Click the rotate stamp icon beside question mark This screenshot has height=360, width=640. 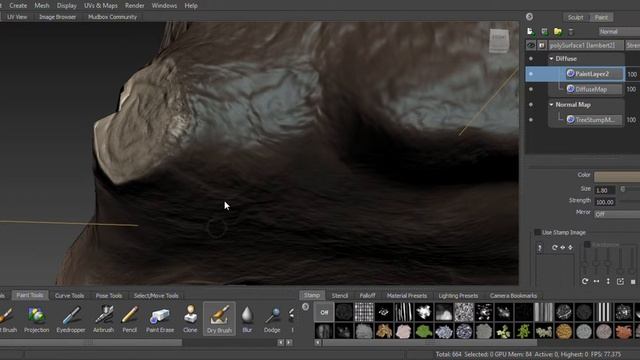(554, 247)
